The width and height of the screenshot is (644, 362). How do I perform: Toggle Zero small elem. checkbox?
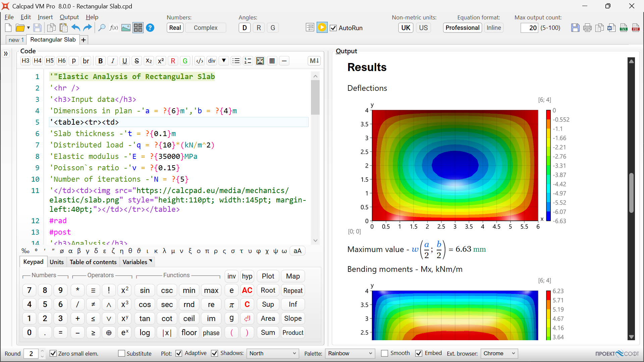pyautogui.click(x=53, y=353)
